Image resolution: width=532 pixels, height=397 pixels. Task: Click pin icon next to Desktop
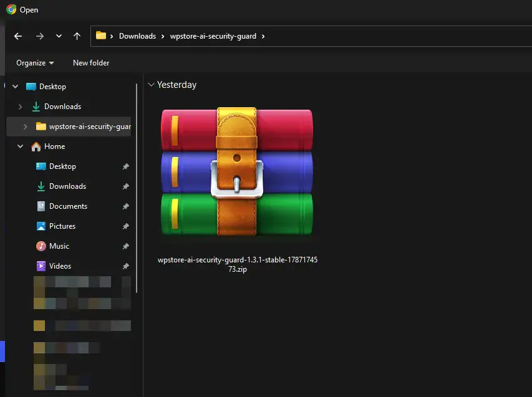[x=126, y=166]
